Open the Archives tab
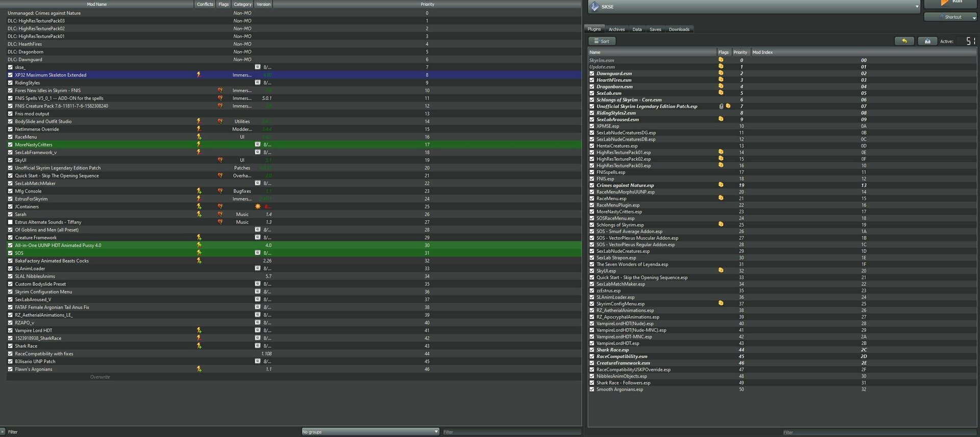Screen dimensions: 980x437 pyautogui.click(x=617, y=30)
